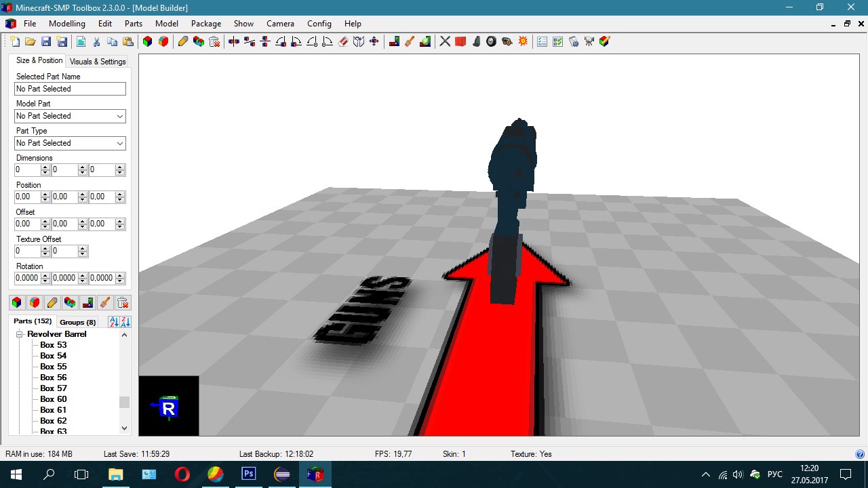Click the 'Last Save: 11:59:29' status text
Screen dimensions: 868x488
[x=136, y=454]
